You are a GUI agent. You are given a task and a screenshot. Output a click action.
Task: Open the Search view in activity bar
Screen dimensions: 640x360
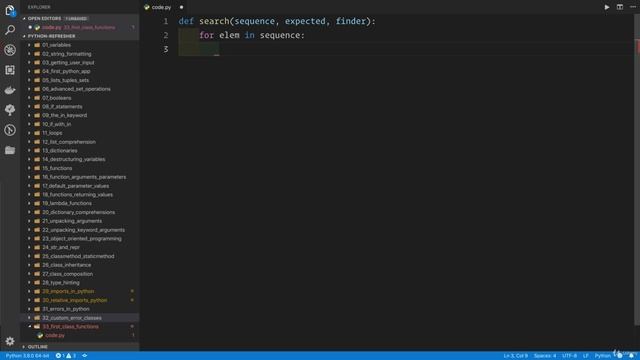(x=10, y=30)
